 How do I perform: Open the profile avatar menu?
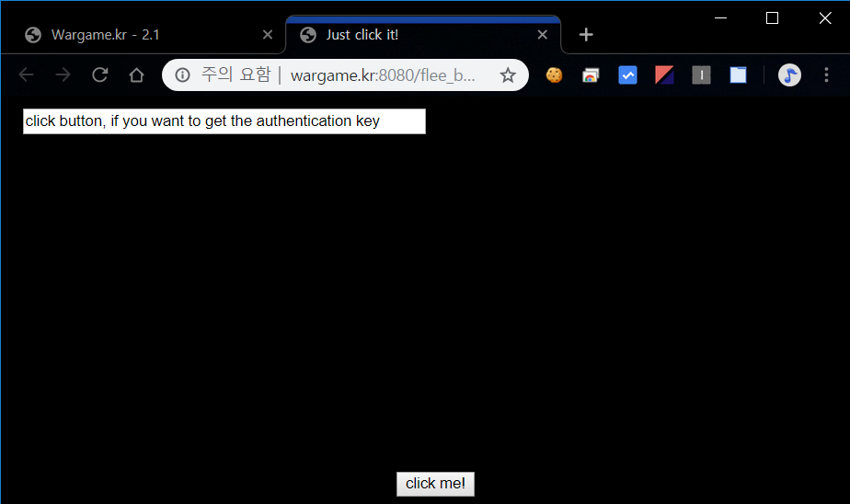pos(789,74)
